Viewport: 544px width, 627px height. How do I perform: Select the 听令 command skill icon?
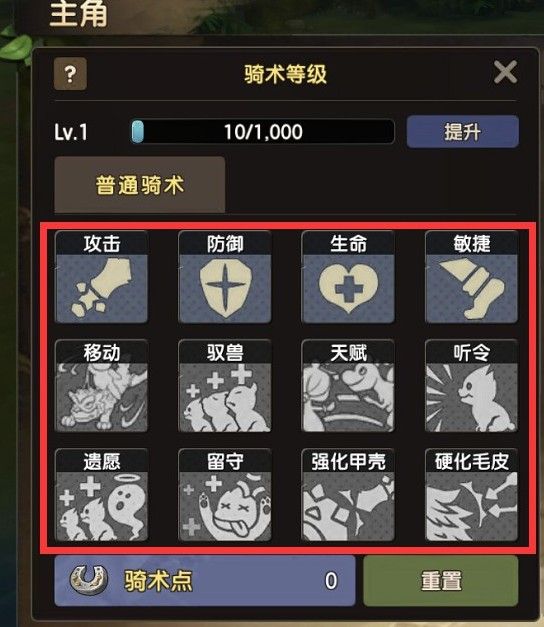(x=472, y=386)
